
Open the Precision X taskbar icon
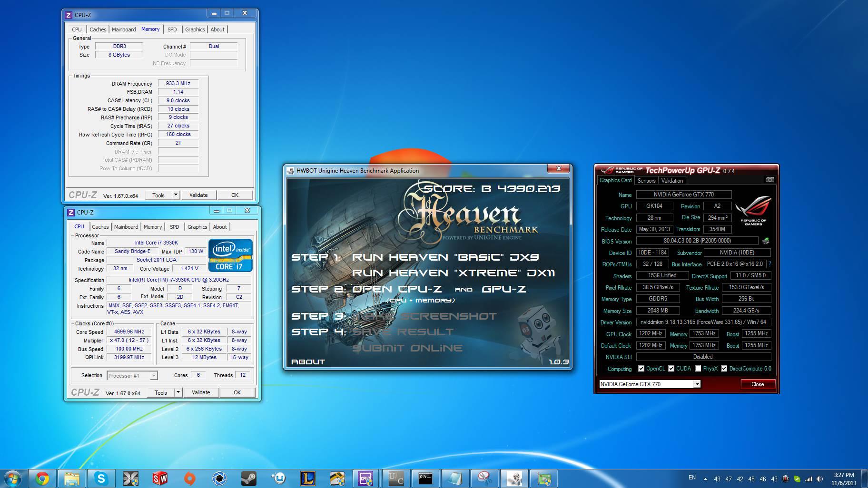click(x=130, y=478)
